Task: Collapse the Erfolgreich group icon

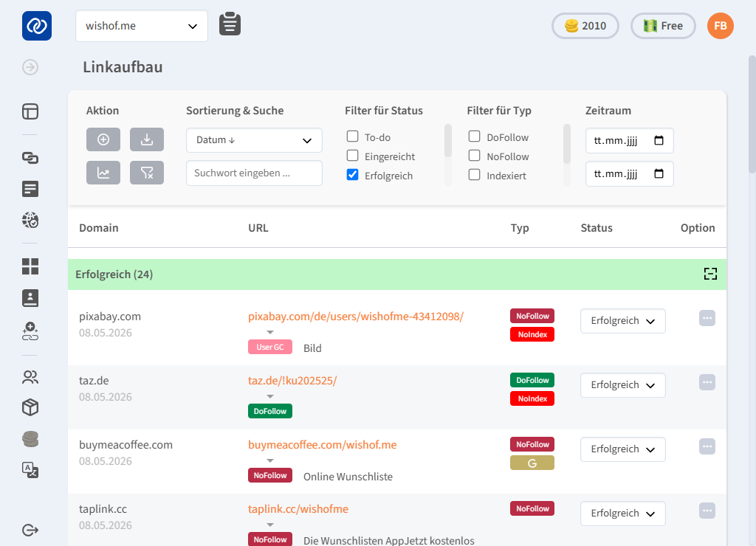Action: [710, 274]
